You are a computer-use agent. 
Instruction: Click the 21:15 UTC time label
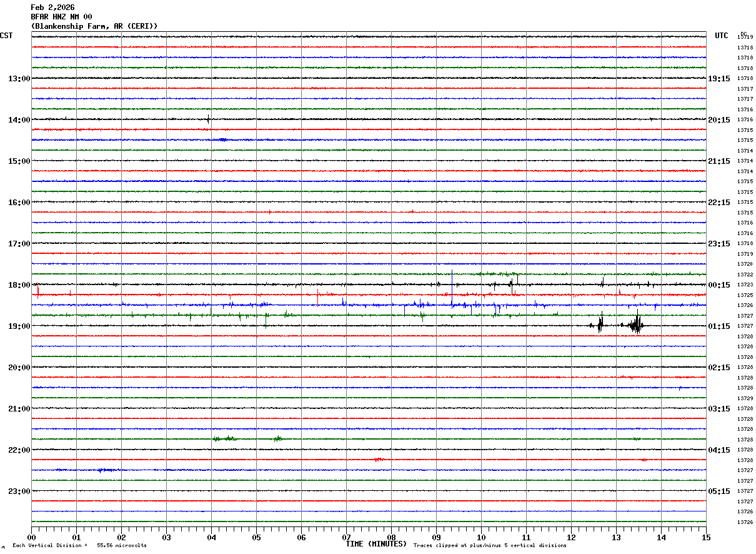click(719, 161)
